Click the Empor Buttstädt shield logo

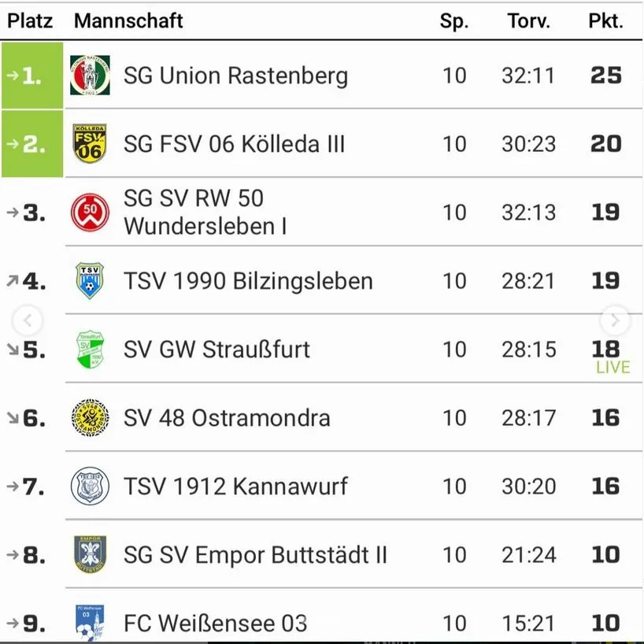[x=90, y=555]
